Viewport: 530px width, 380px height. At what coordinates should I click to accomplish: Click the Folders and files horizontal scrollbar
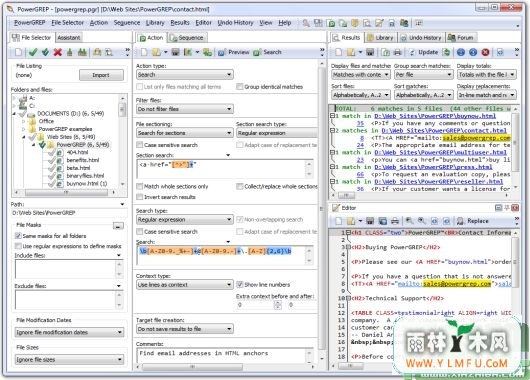66,192
